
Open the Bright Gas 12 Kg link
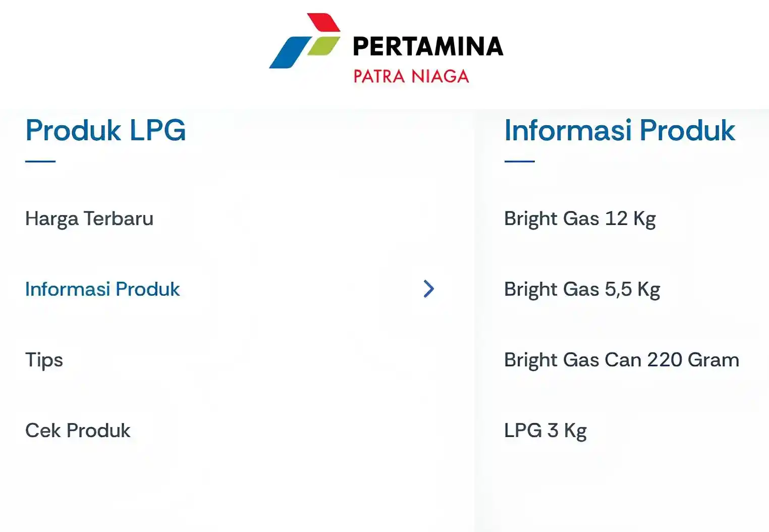[580, 219]
